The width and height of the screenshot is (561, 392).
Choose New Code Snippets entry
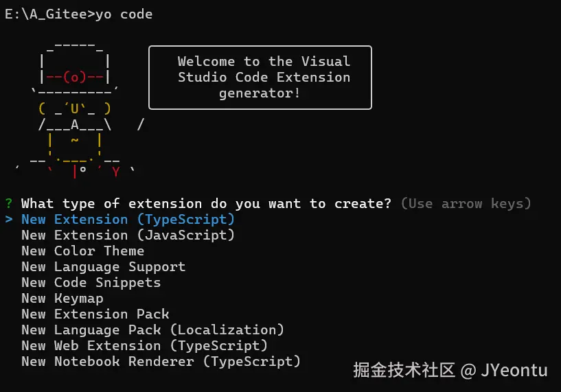(91, 283)
